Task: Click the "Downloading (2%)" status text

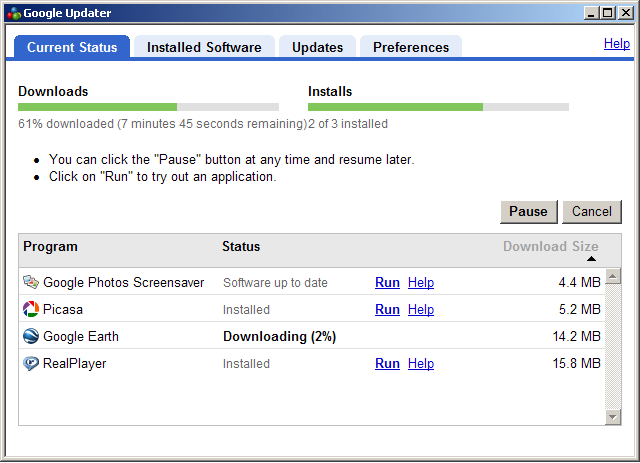Action: point(279,336)
